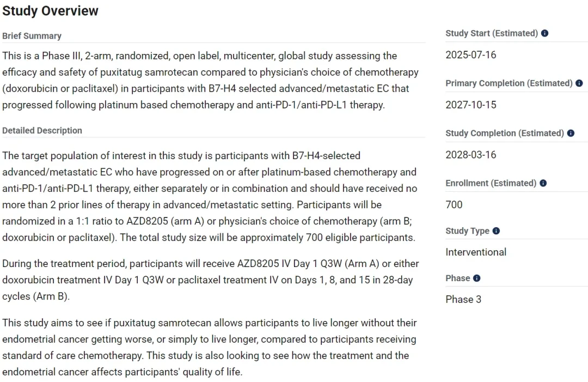Screen dimensions: 588x382
Task: Click the paragraph mentioning AZD8205 IV Day 1 Q3W
Action: coord(210,280)
